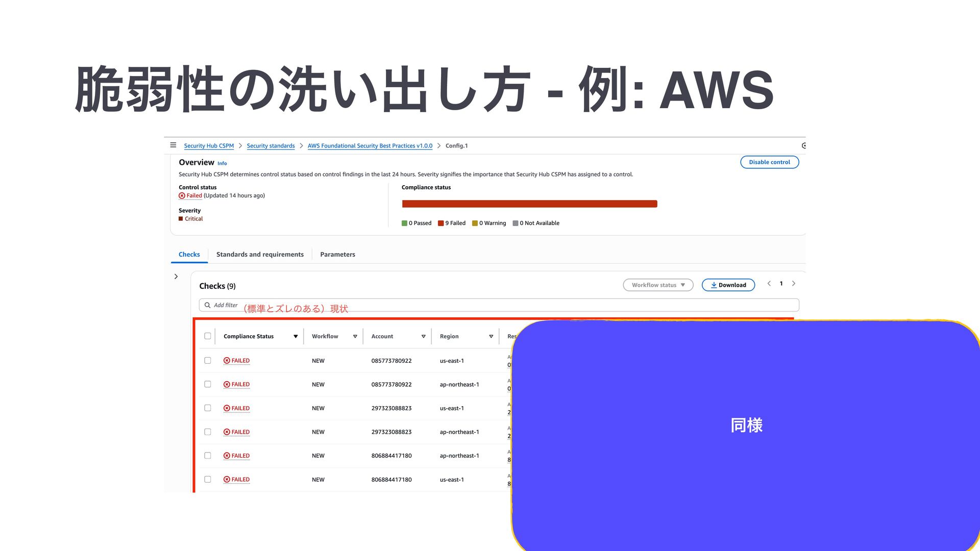Sort by the Account column arrow

(x=423, y=337)
